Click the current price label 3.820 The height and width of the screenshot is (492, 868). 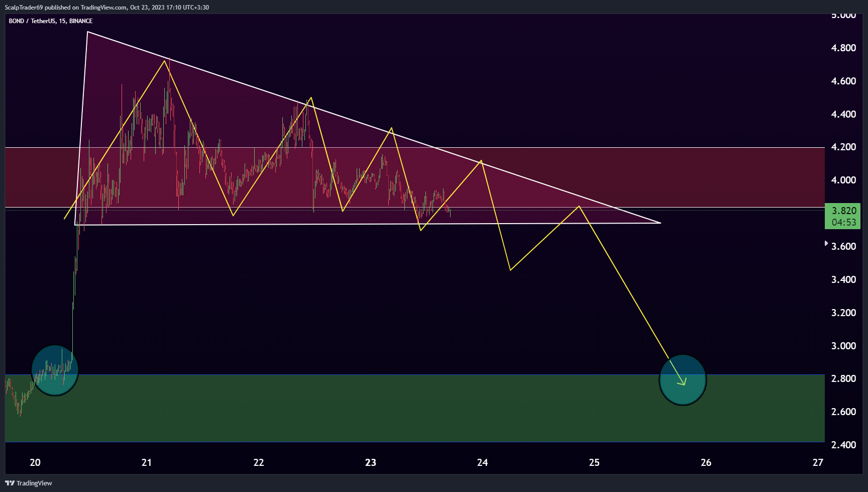click(x=844, y=211)
